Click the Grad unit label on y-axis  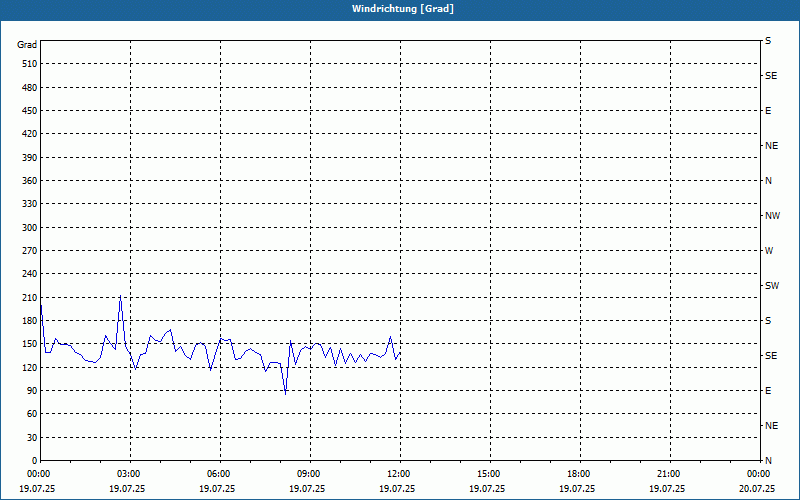coord(27,45)
